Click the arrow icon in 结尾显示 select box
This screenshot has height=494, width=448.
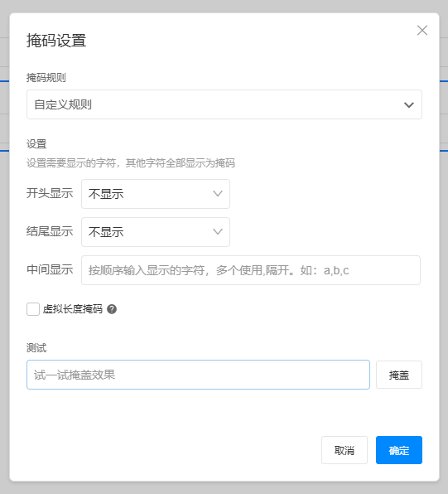218,232
